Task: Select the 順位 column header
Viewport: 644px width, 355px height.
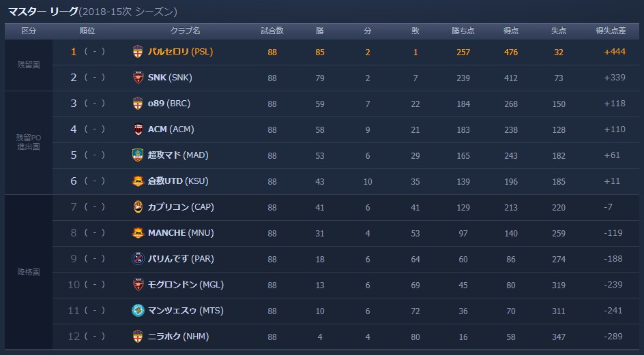Action: pos(87,31)
